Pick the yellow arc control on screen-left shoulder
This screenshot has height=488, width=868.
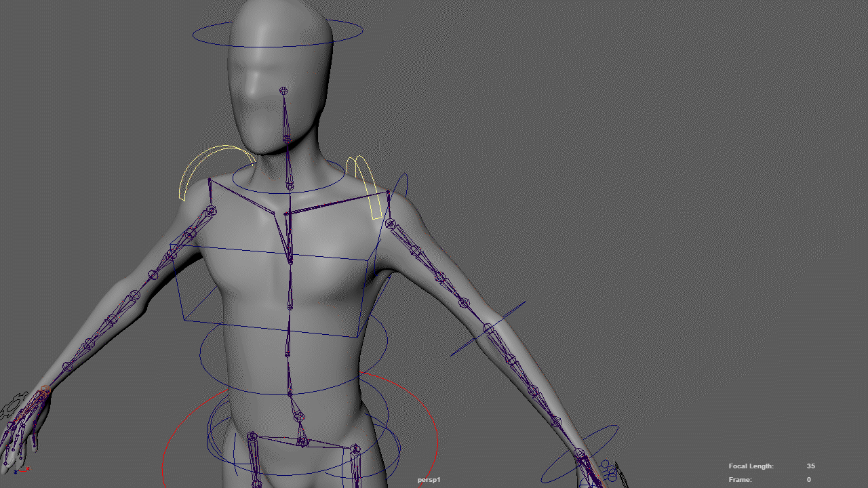click(217, 173)
